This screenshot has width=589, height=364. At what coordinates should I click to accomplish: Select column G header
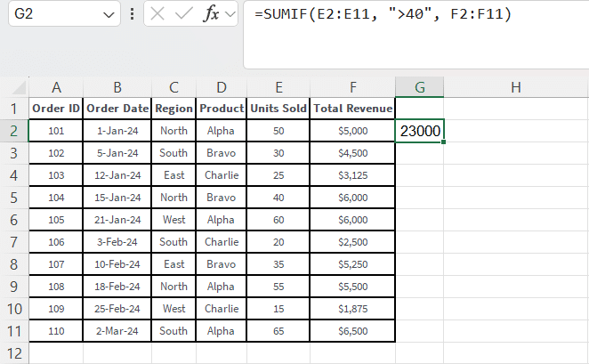(x=420, y=87)
